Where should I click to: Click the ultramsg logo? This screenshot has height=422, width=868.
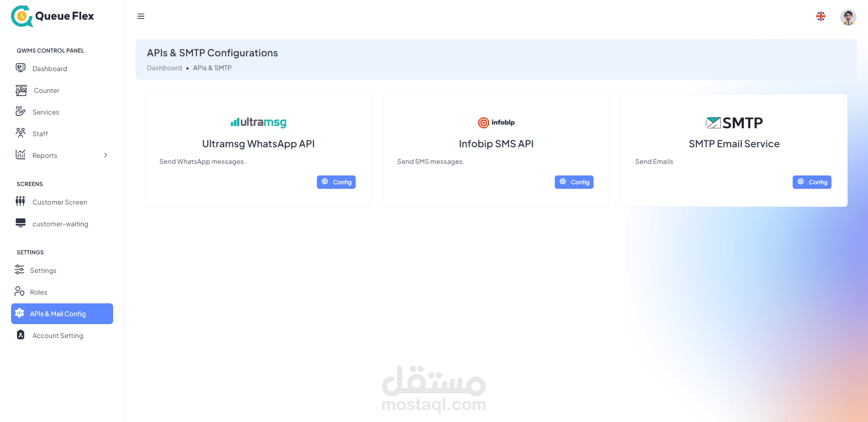258,122
